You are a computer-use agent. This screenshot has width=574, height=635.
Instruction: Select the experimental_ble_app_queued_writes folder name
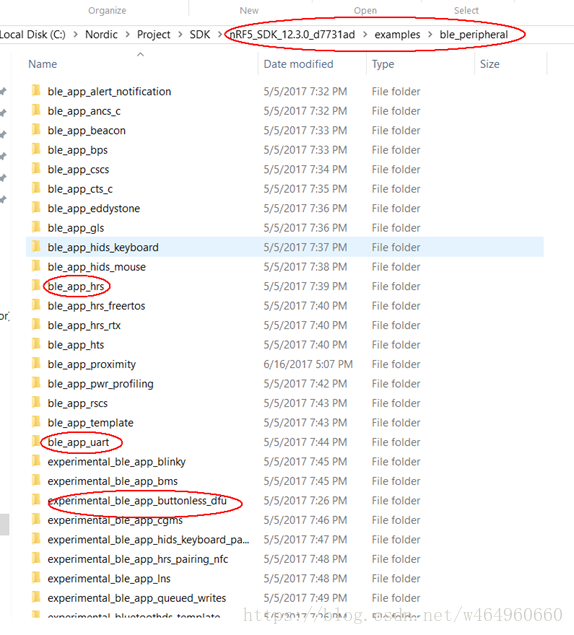point(137,598)
